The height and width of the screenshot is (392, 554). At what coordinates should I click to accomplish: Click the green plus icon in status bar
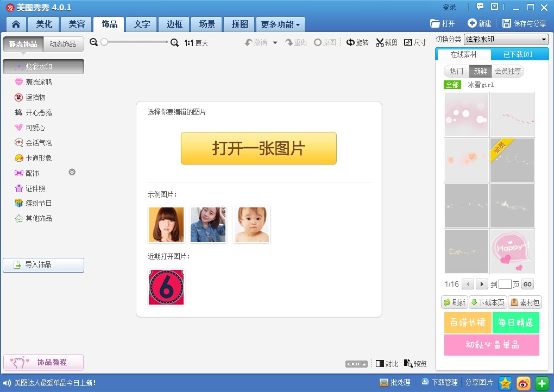(x=542, y=383)
